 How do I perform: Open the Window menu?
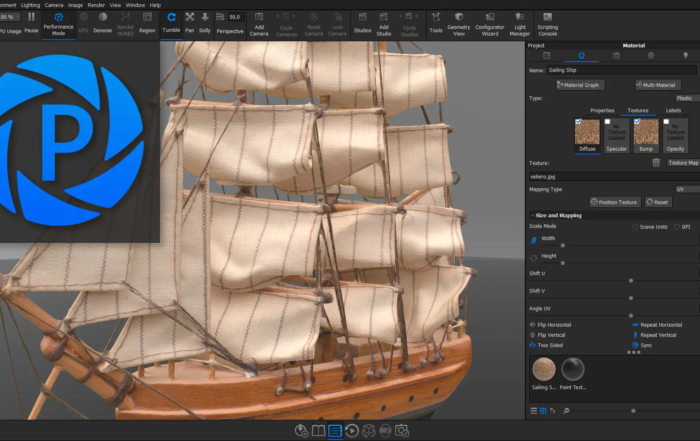pos(135,5)
